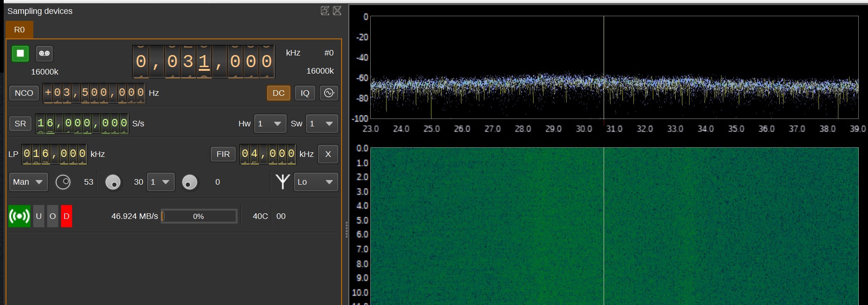Click the panel splitter handle beside waterfall
This screenshot has width=868, height=305.
tap(347, 230)
